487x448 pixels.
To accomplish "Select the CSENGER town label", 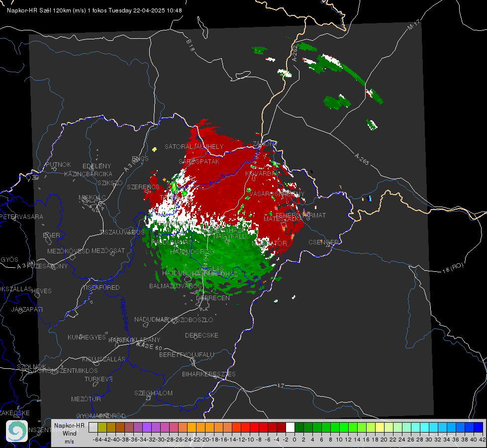I will [323, 242].
